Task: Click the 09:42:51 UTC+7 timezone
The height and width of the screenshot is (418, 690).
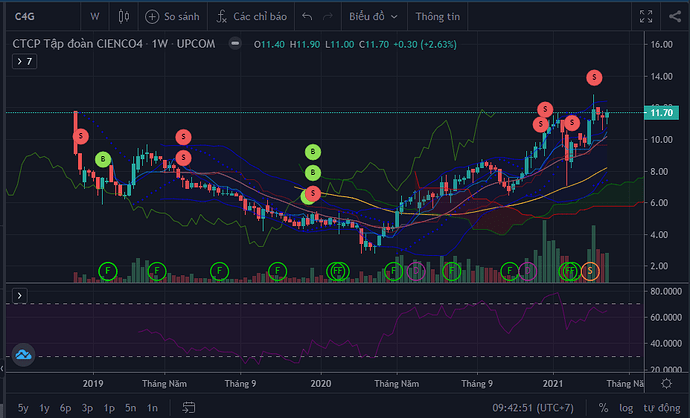Action: tap(541, 407)
